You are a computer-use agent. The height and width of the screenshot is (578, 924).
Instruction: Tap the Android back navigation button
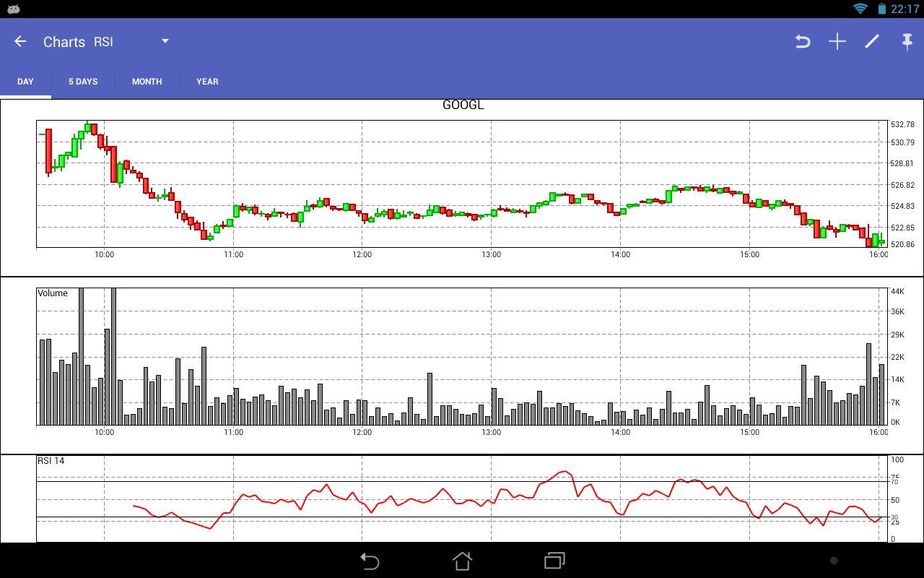coord(370,561)
